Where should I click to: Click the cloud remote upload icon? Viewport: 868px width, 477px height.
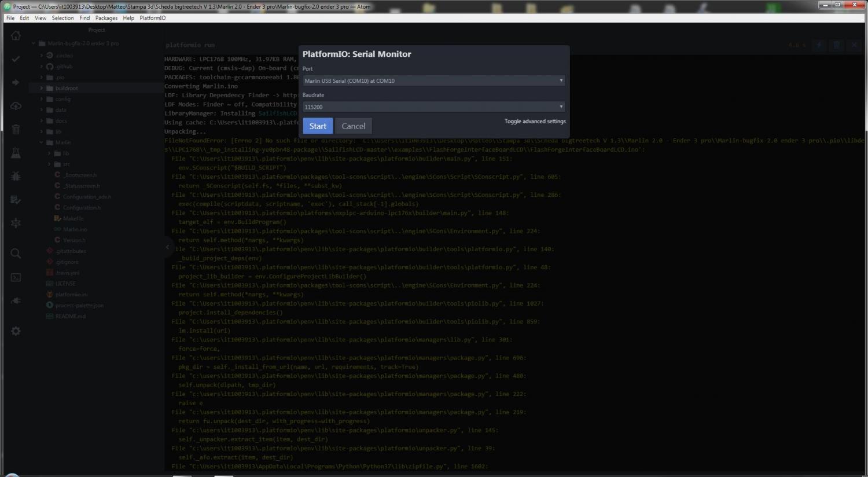click(16, 106)
